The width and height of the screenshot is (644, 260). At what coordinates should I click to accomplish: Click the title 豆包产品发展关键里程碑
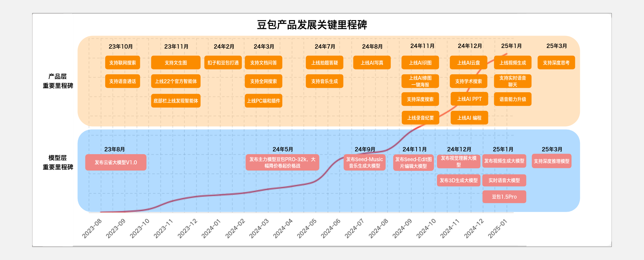(x=312, y=25)
